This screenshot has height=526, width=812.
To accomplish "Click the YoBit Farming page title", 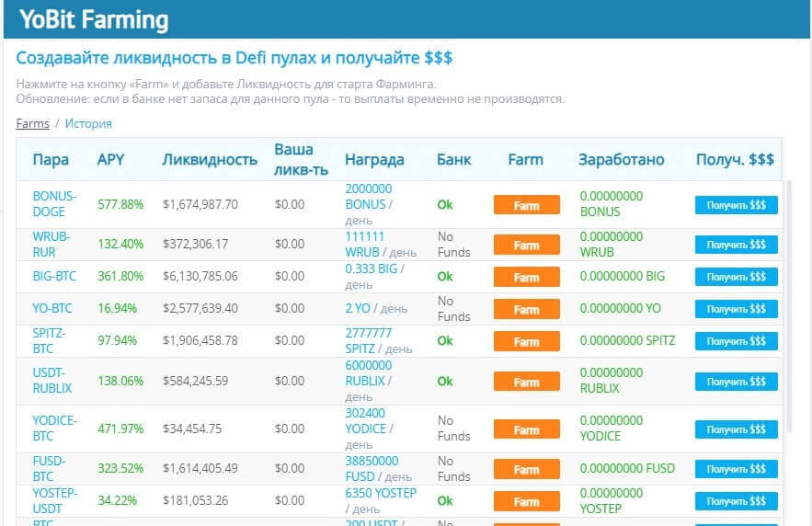I will pos(94,20).
